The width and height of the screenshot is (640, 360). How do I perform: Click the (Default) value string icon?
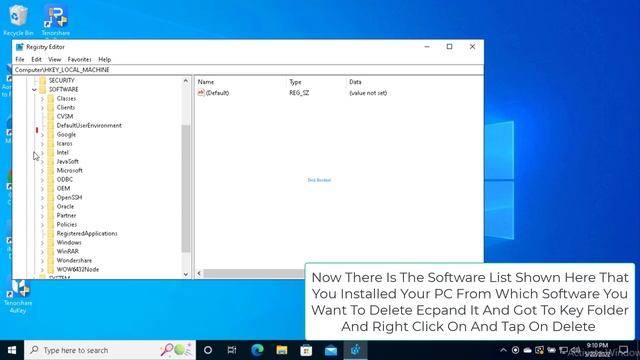tap(201, 93)
